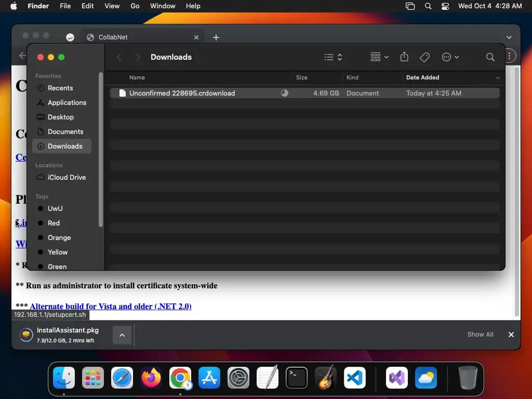This screenshot has width=532, height=399.
Task: Open the File menu
Action: 65,6
